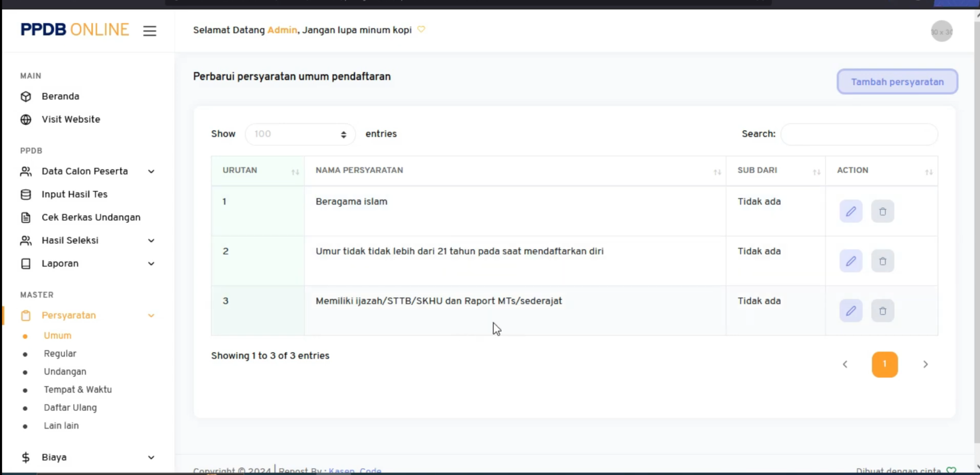Expand the Biaya chevron
Viewport: 980px width, 475px height.
[151, 457]
